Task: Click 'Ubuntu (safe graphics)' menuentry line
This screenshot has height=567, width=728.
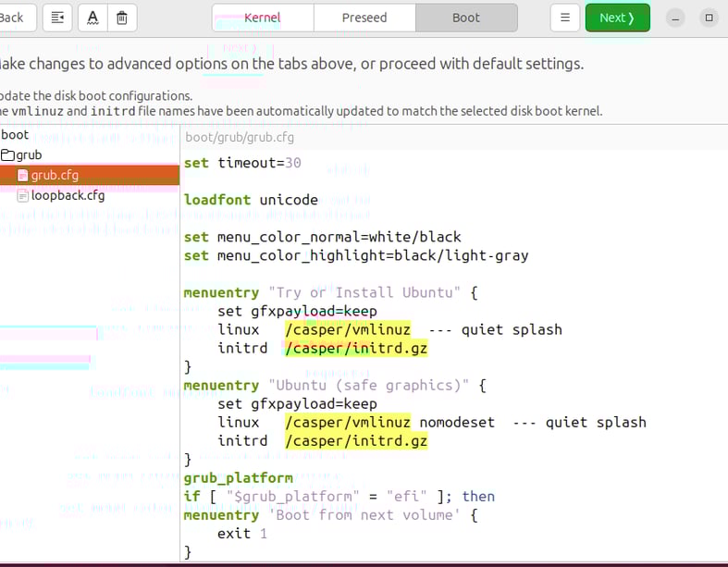Action: coord(335,386)
